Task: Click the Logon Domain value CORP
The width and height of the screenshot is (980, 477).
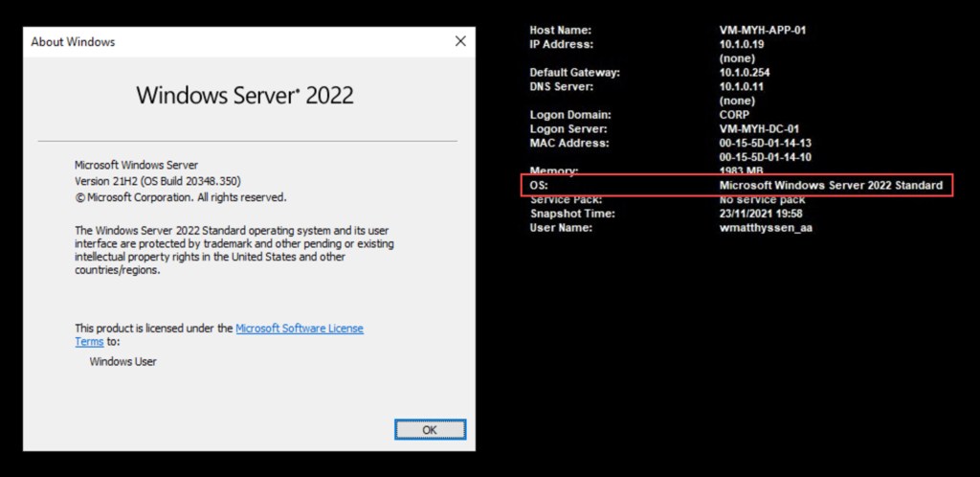Action: pos(735,115)
